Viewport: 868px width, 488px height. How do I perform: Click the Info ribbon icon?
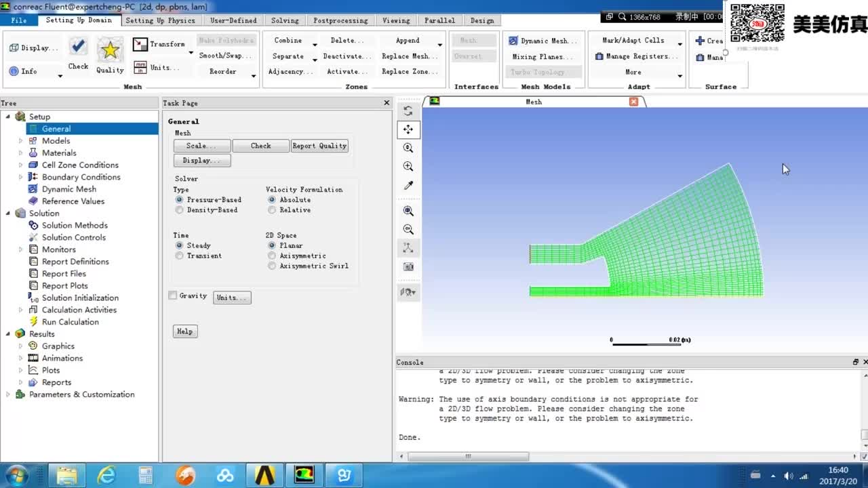coord(22,71)
